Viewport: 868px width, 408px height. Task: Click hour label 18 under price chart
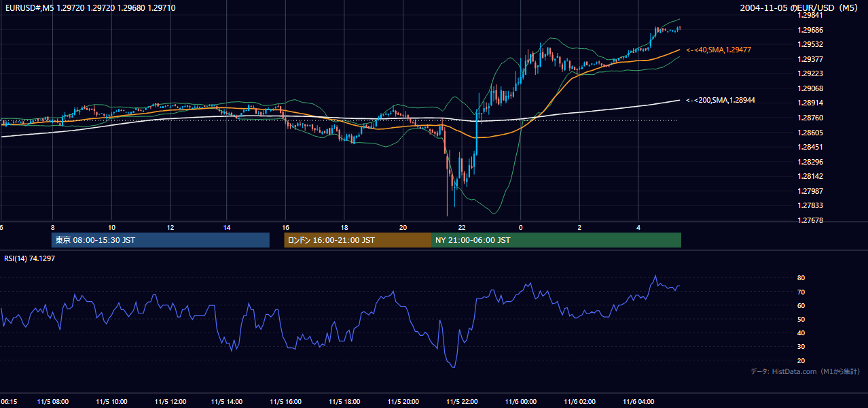pos(345,227)
